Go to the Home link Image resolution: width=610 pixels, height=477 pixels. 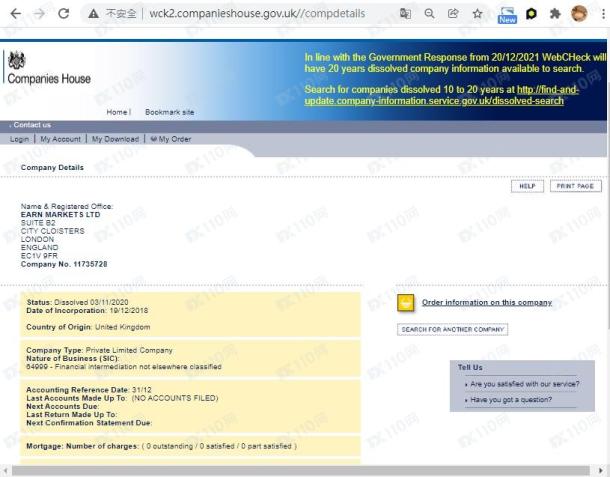coord(117,112)
